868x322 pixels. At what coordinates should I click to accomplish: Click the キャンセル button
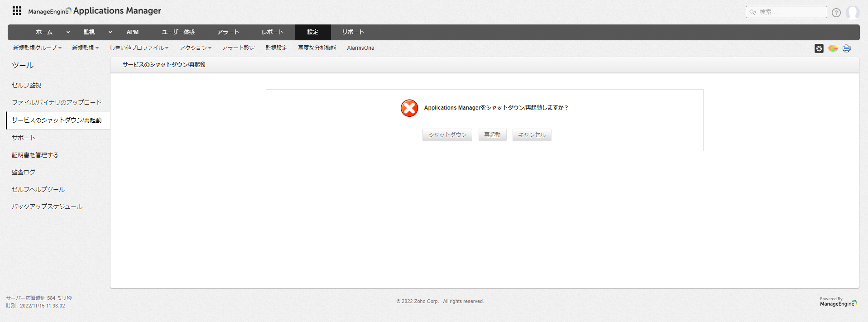click(532, 135)
